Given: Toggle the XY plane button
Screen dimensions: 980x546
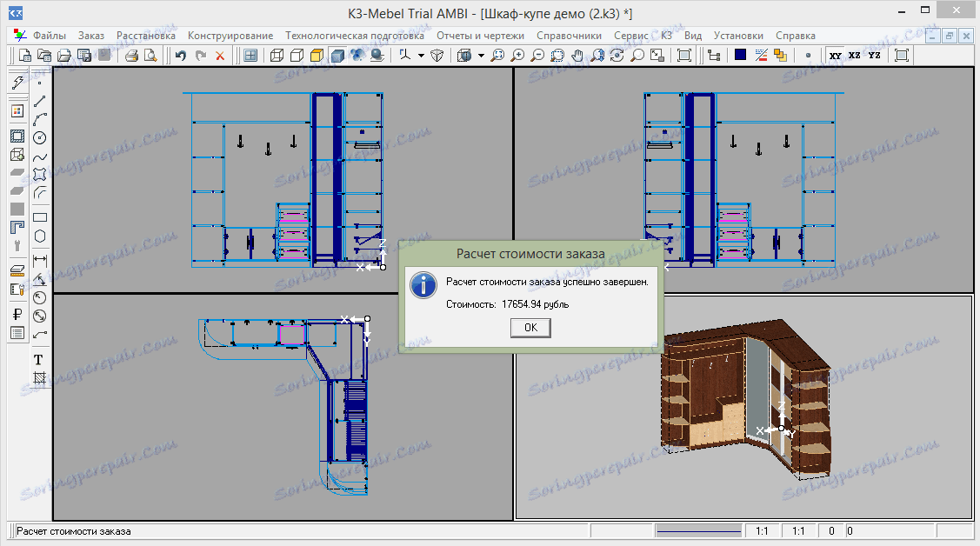Looking at the screenshot, I should click(836, 56).
